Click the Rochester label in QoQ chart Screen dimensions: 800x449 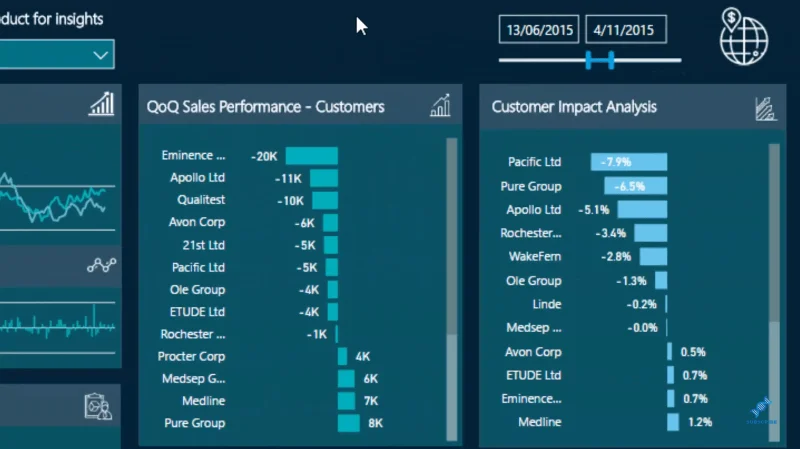[x=193, y=334]
